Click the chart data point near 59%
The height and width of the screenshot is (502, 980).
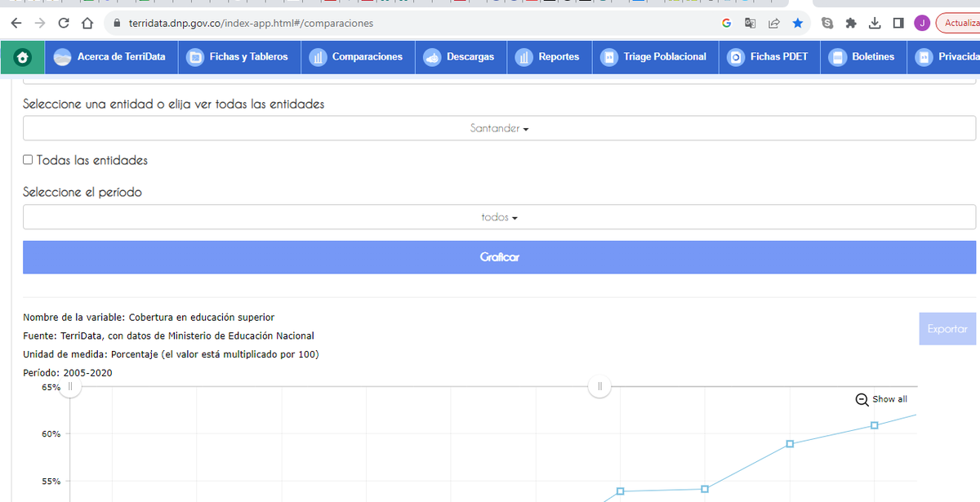(x=790, y=443)
